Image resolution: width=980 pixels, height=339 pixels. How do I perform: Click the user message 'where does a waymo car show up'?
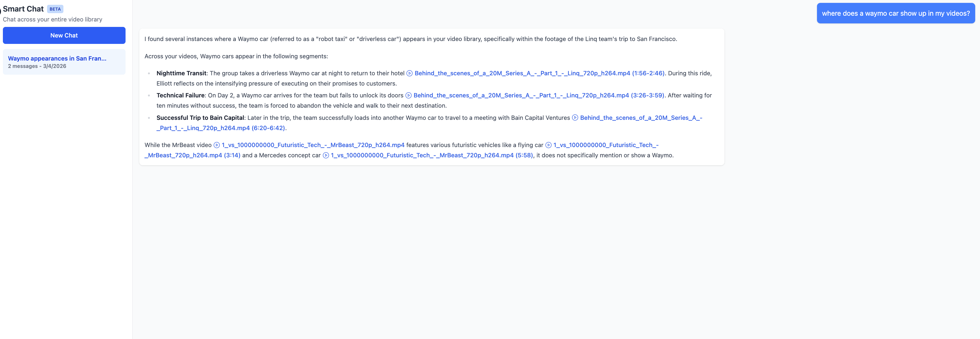click(x=895, y=13)
